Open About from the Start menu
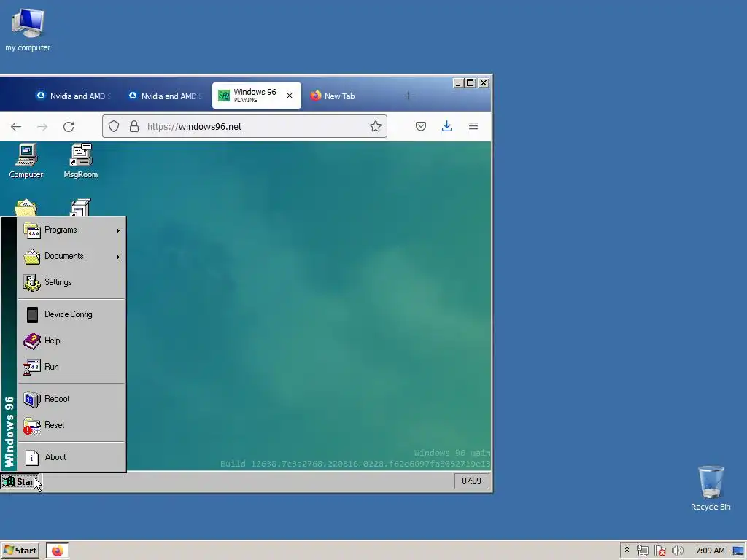The width and height of the screenshot is (747, 560). point(72,457)
